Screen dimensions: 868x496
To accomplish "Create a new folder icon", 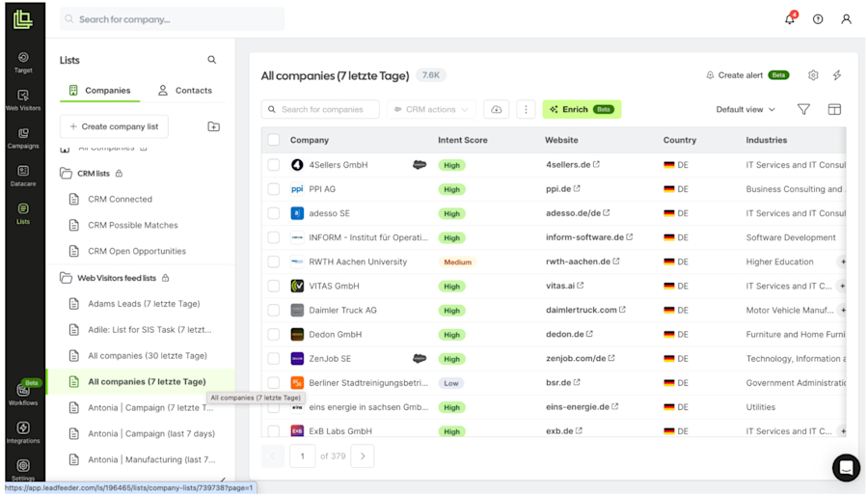I will point(214,126).
